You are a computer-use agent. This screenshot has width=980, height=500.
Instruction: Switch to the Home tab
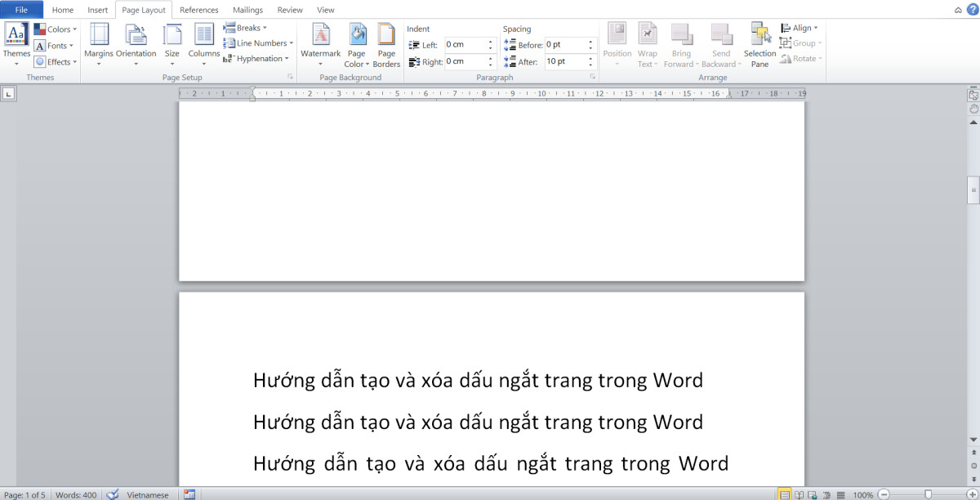click(x=63, y=10)
